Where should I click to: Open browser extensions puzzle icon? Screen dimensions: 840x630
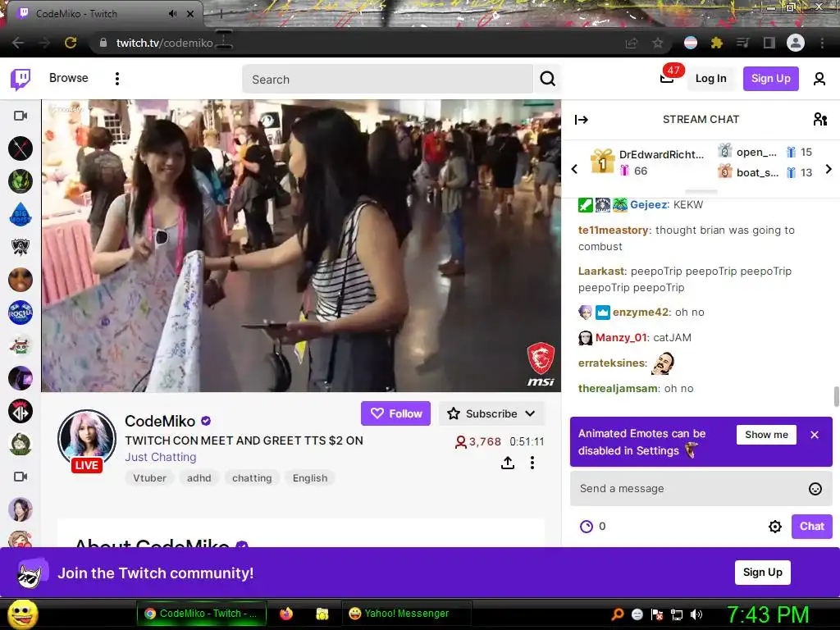716,43
